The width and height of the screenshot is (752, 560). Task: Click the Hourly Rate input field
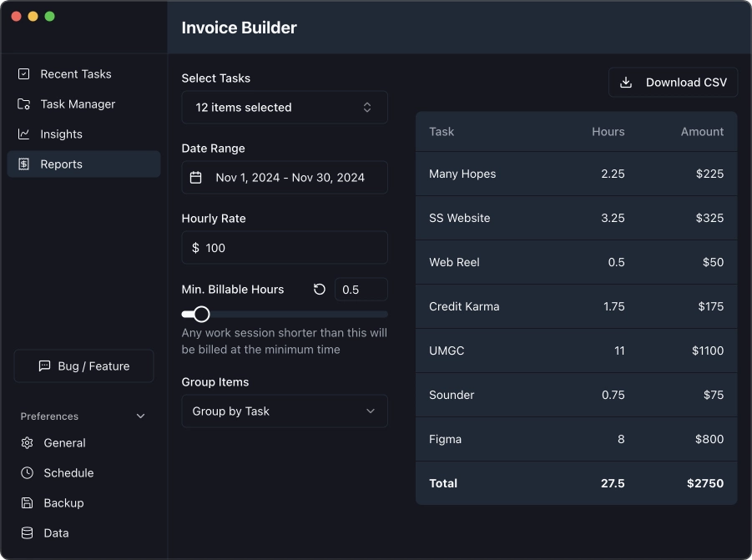click(285, 247)
